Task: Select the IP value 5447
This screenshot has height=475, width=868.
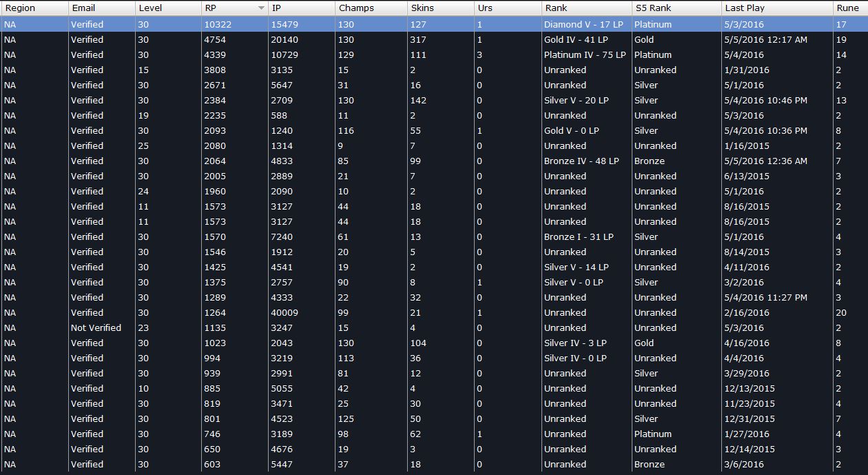Action: click(x=282, y=464)
